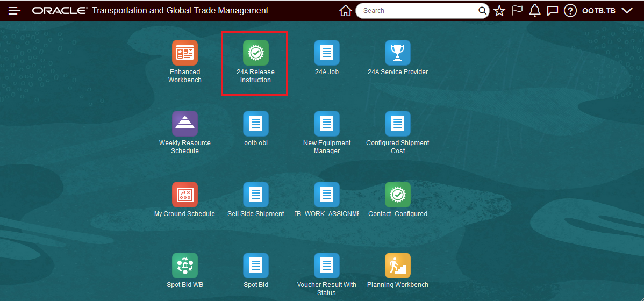Expand the user menu chevron
The width and height of the screenshot is (644, 301).
click(x=627, y=11)
